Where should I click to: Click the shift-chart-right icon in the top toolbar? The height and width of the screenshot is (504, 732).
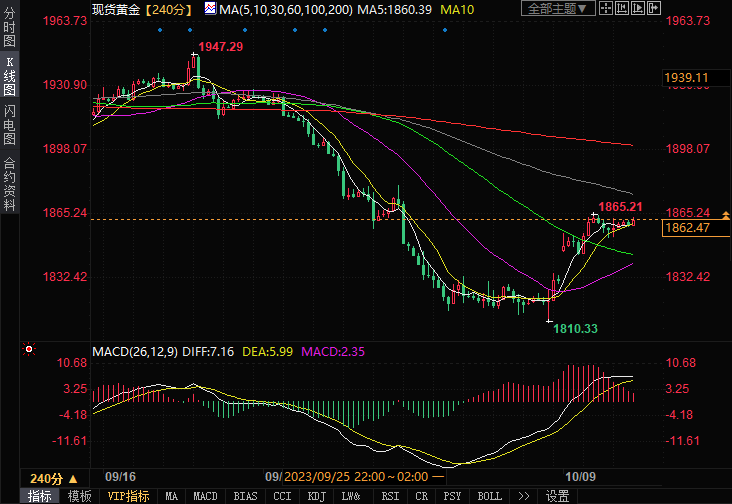654,8
